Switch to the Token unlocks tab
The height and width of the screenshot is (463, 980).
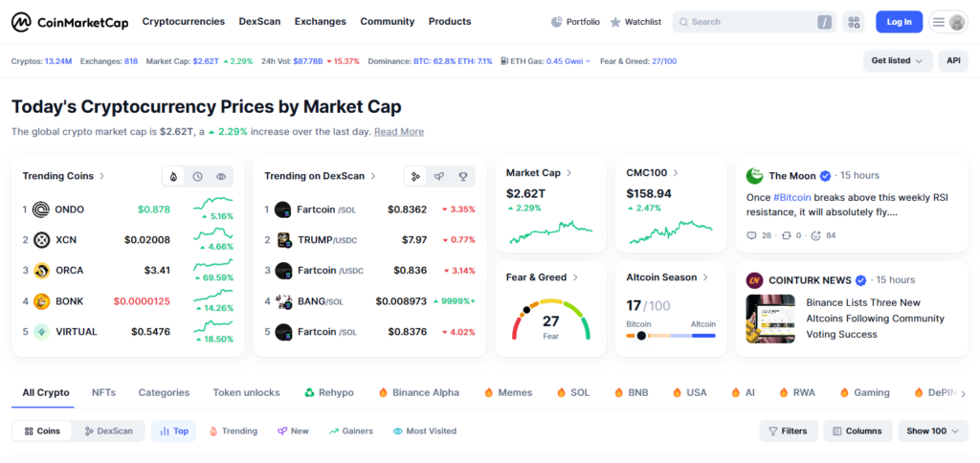[x=246, y=393]
